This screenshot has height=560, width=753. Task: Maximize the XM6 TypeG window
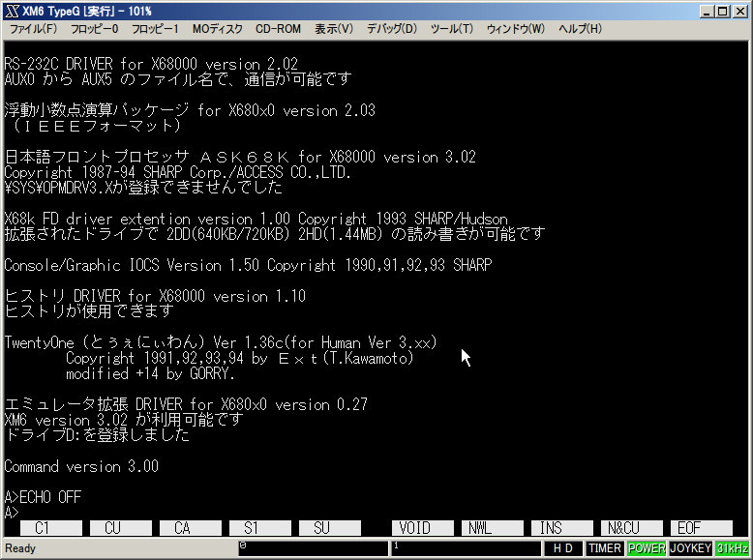click(722, 11)
